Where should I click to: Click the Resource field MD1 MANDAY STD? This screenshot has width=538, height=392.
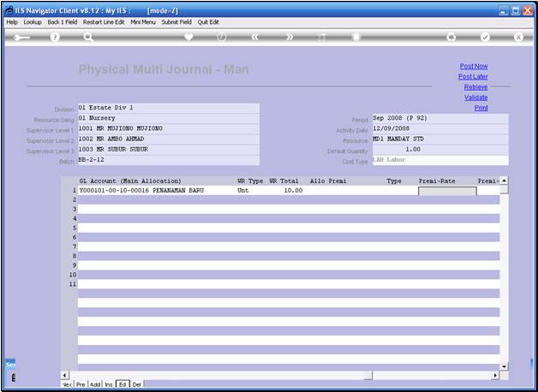[440, 140]
